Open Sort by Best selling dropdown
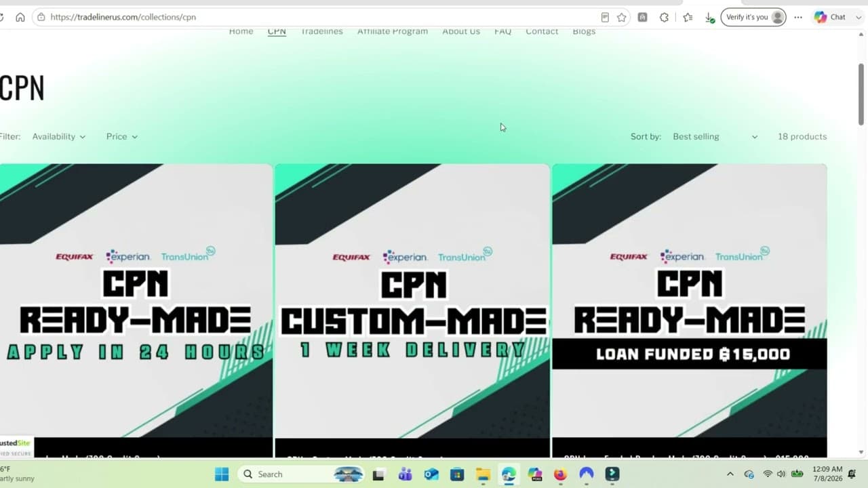Image resolution: width=868 pixels, height=488 pixels. coord(715,136)
